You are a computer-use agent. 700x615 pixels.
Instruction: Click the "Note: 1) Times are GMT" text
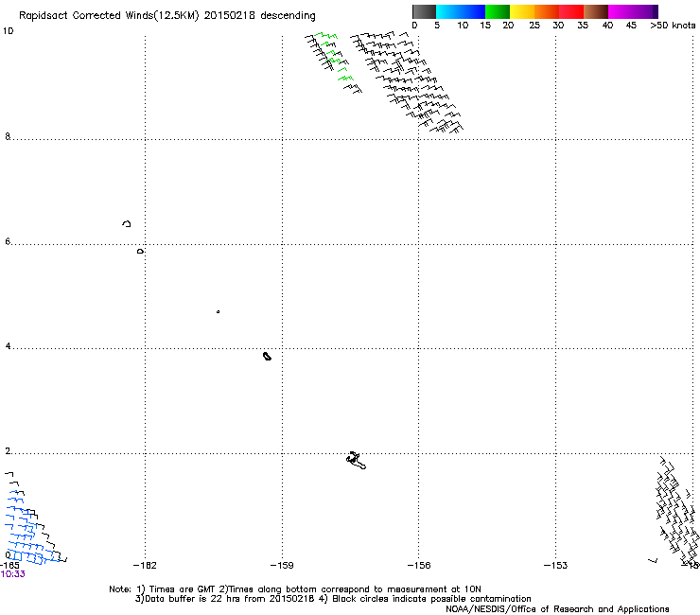pyautogui.click(x=164, y=589)
